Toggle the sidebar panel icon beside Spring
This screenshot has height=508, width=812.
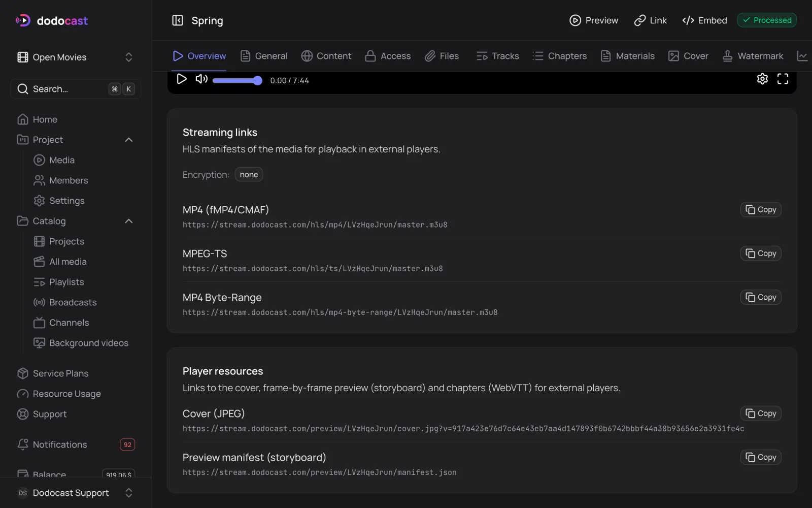[x=178, y=20]
